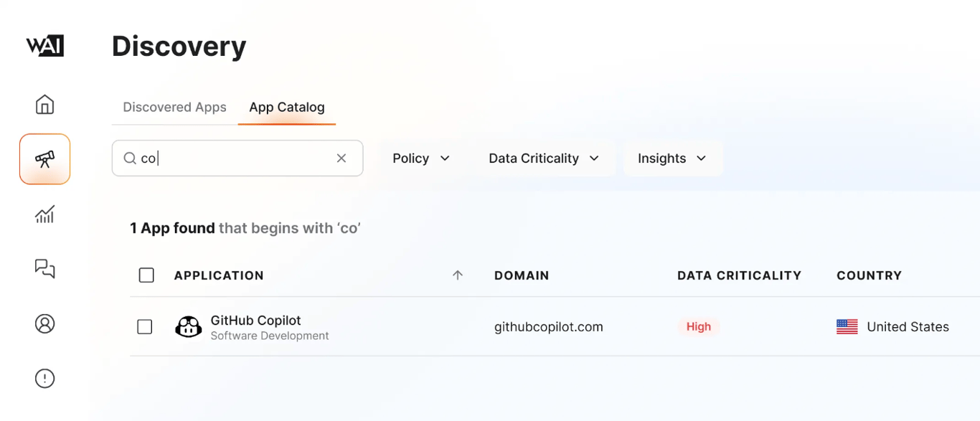Viewport: 980px width, 421px height.
Task: Click the GitHub Copilot app icon
Action: click(x=188, y=327)
